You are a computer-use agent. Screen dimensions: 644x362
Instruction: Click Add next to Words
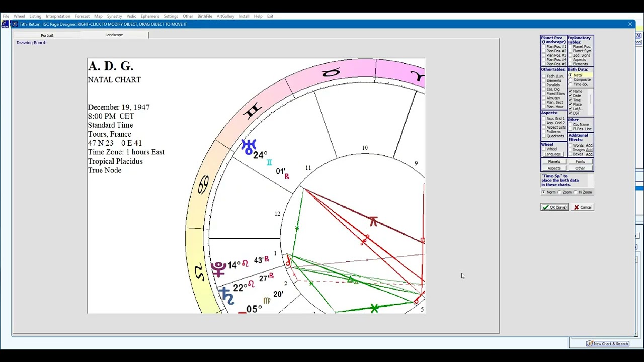[589, 145]
